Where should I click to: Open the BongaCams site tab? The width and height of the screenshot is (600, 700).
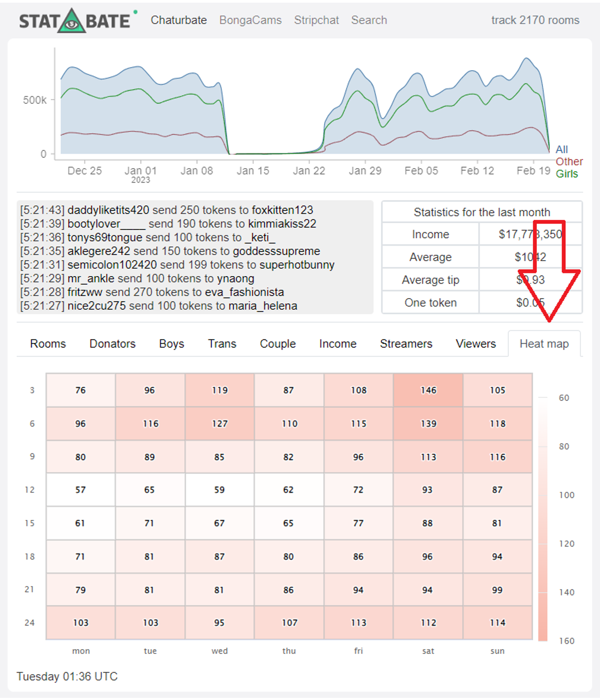point(250,20)
